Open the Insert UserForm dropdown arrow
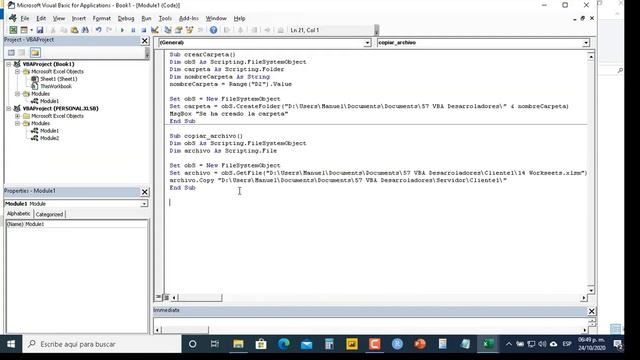 coord(31,30)
